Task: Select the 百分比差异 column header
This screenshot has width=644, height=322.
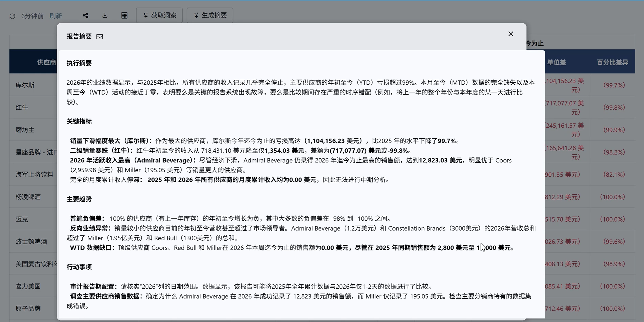Action: click(612, 62)
